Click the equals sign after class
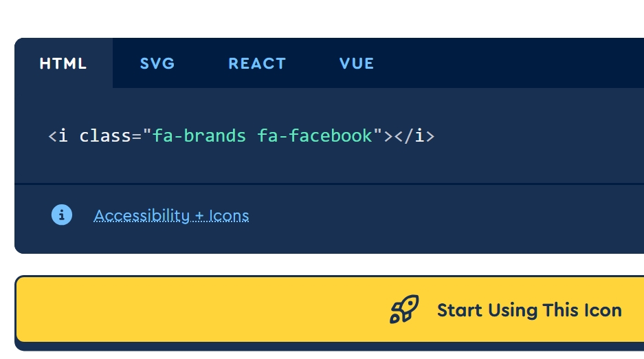Screen dimensions: 644x359 click(136, 136)
